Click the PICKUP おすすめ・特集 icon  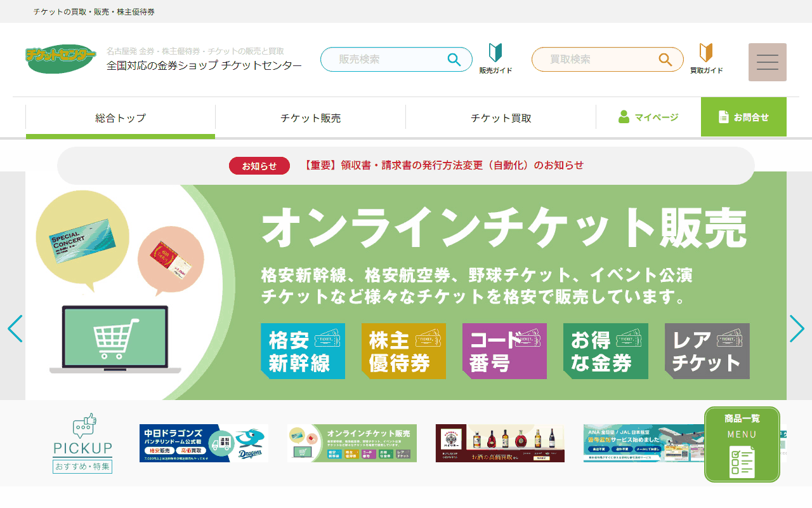(x=82, y=443)
